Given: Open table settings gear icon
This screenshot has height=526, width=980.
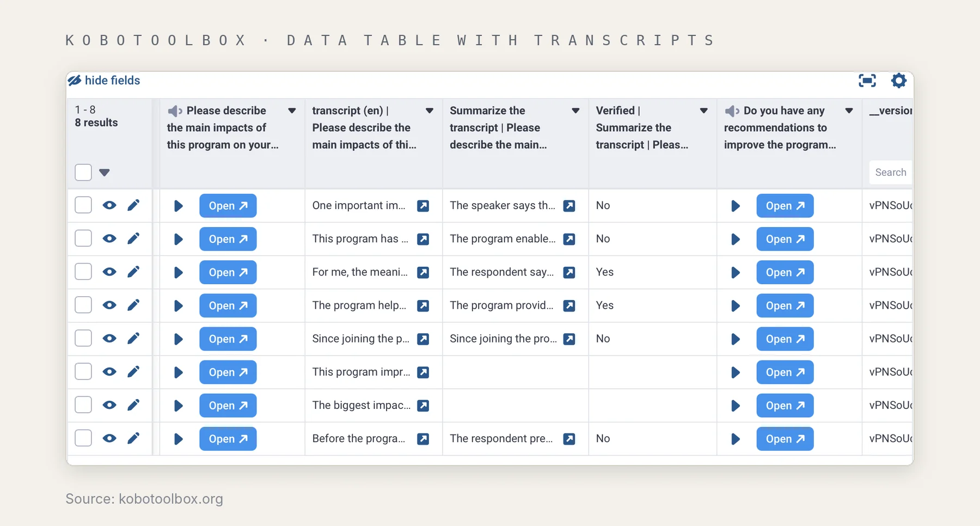Looking at the screenshot, I should [899, 81].
